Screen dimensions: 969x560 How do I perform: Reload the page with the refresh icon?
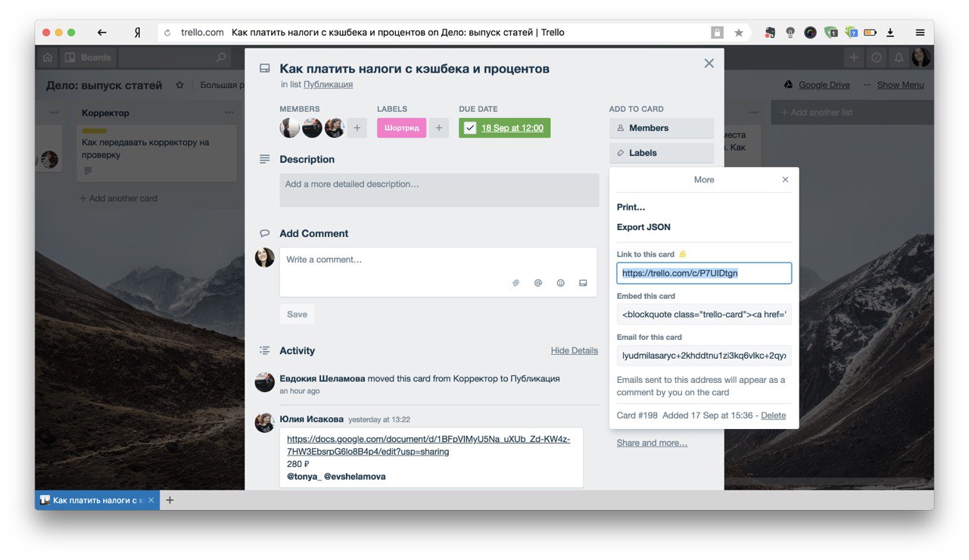click(x=167, y=33)
